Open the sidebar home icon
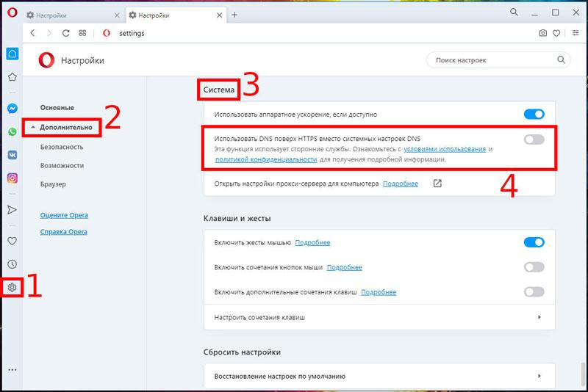Screen dimensions: 588x392 [x=12, y=54]
